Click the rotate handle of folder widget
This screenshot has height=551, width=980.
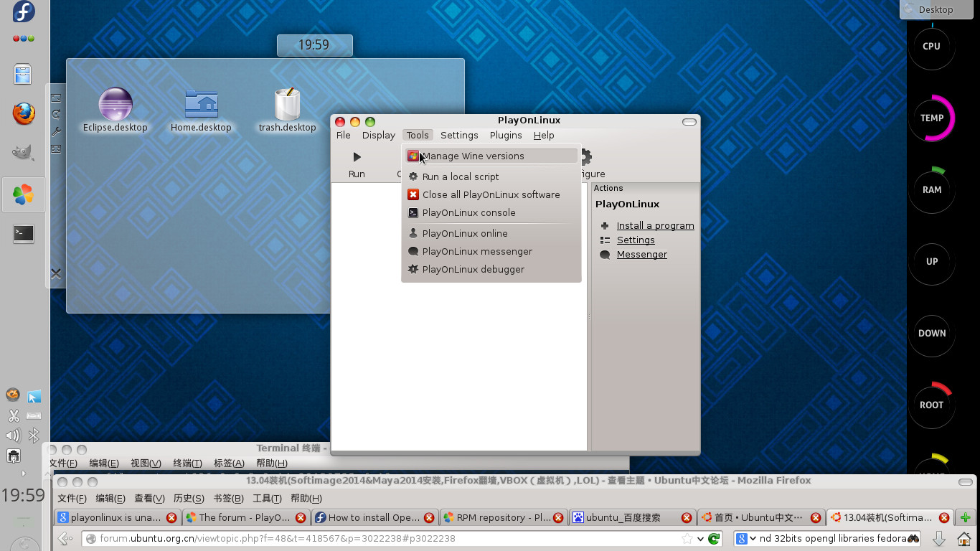(x=56, y=114)
